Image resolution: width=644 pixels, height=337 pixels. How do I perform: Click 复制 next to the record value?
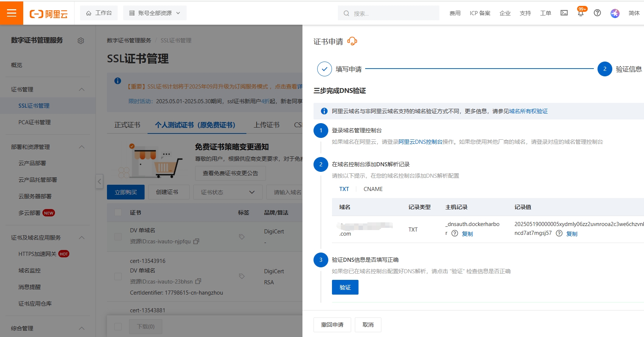pyautogui.click(x=572, y=234)
